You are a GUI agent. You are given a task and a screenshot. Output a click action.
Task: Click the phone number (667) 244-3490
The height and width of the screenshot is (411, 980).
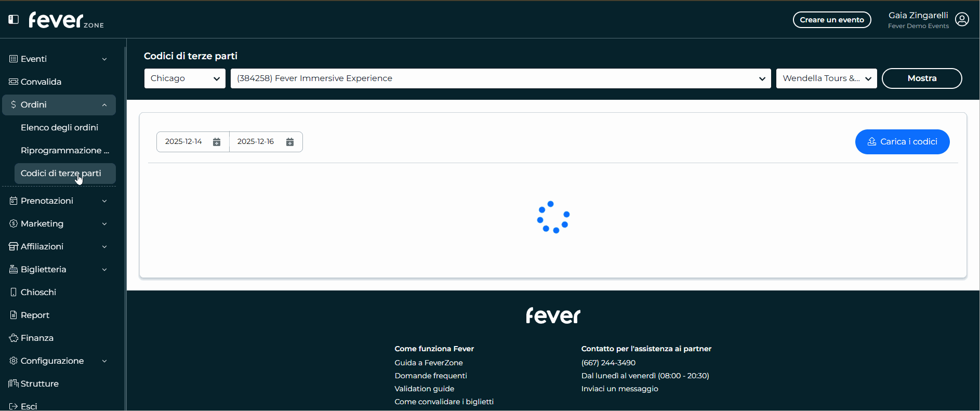608,363
